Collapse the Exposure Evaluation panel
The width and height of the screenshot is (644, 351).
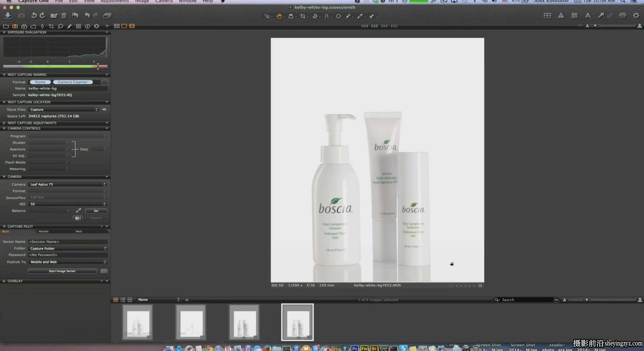click(x=4, y=32)
